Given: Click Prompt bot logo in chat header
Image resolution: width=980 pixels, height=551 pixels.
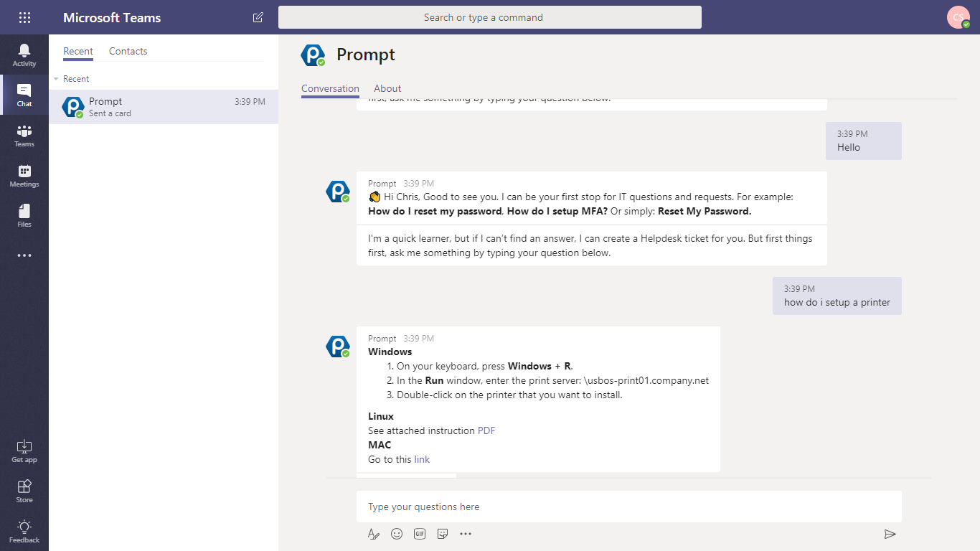Looking at the screenshot, I should (x=313, y=55).
